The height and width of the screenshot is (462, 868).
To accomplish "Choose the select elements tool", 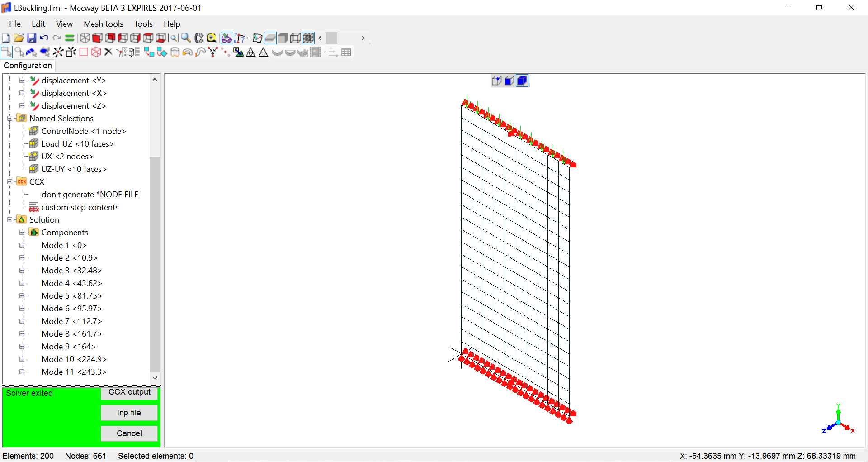I will click(x=45, y=52).
